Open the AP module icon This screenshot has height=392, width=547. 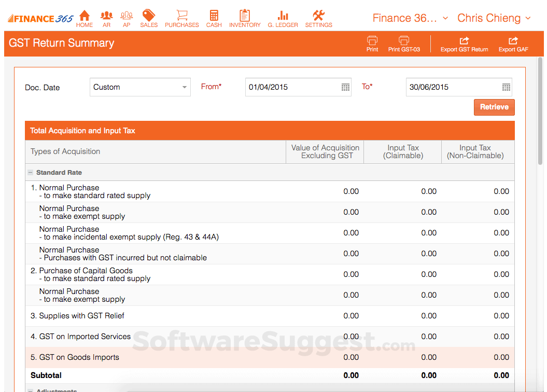pos(127,18)
